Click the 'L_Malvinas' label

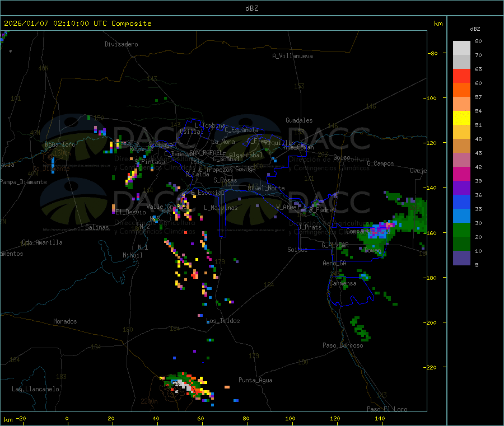(221, 208)
